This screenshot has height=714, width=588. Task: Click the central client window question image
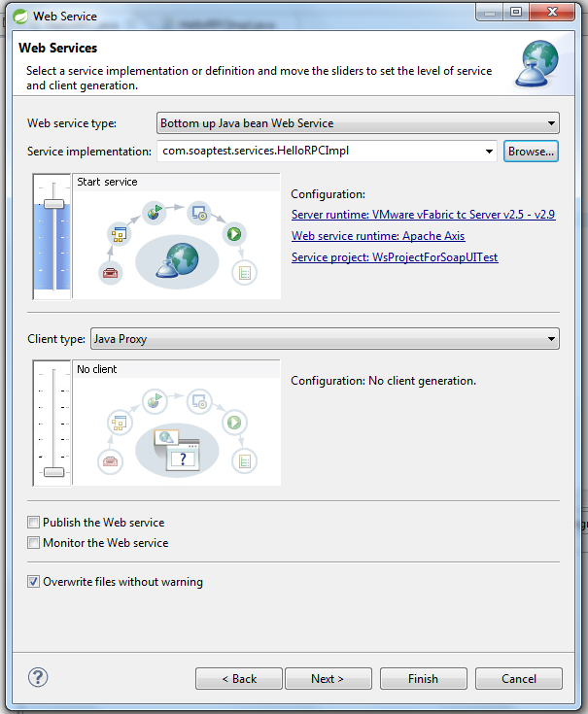point(177,450)
